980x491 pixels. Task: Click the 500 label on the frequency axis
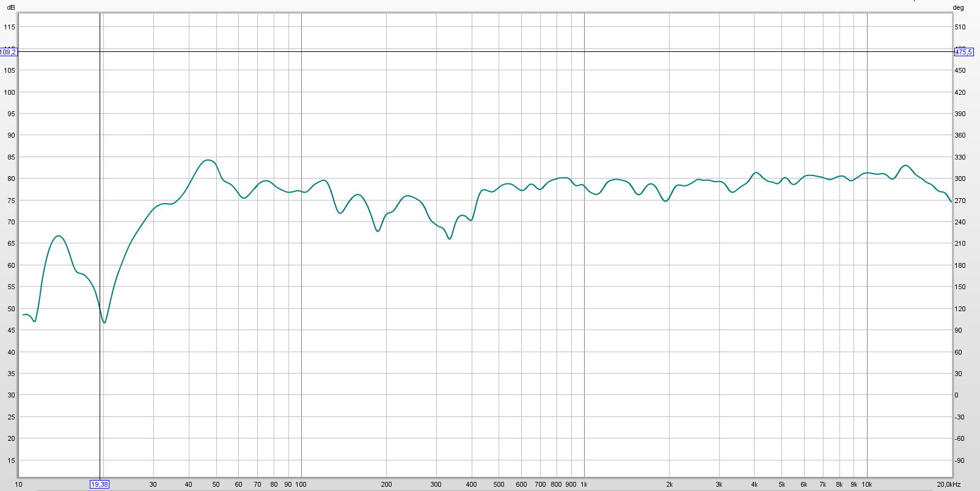point(499,484)
